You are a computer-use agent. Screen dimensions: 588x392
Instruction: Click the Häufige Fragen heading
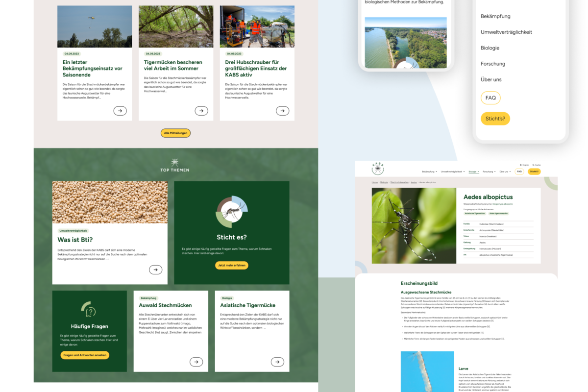[89, 326]
